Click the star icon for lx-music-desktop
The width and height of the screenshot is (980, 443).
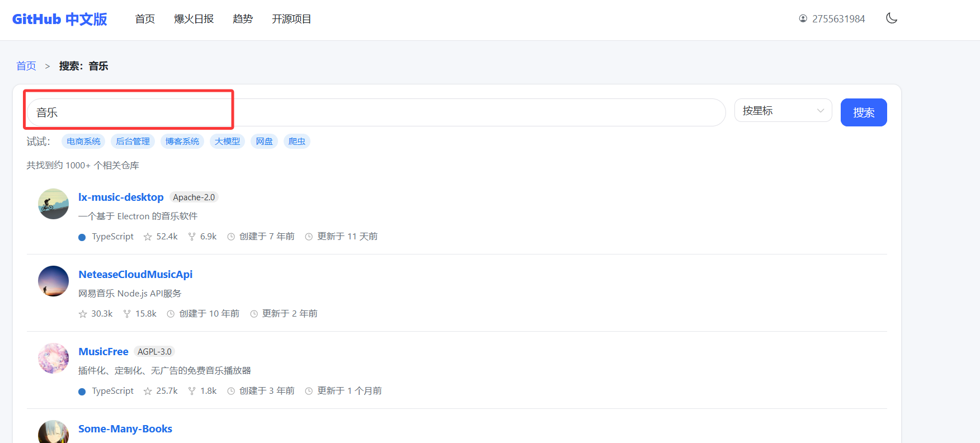tap(148, 237)
